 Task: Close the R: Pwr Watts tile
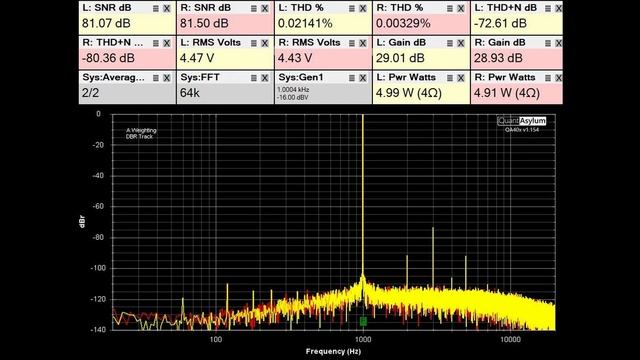[x=558, y=78]
